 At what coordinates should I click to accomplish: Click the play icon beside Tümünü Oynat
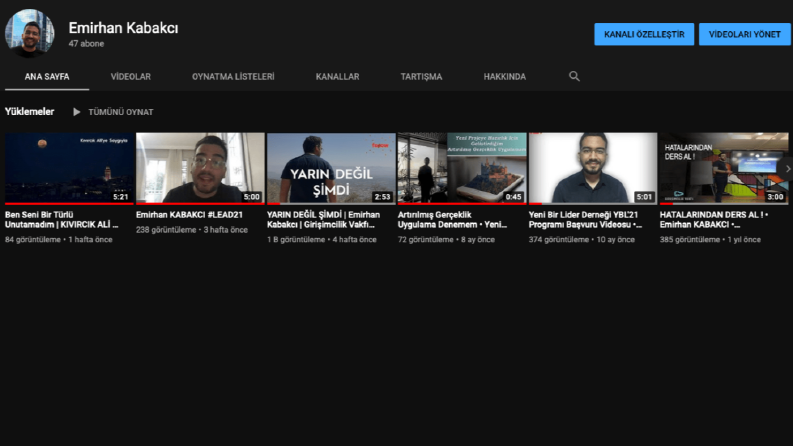(76, 112)
